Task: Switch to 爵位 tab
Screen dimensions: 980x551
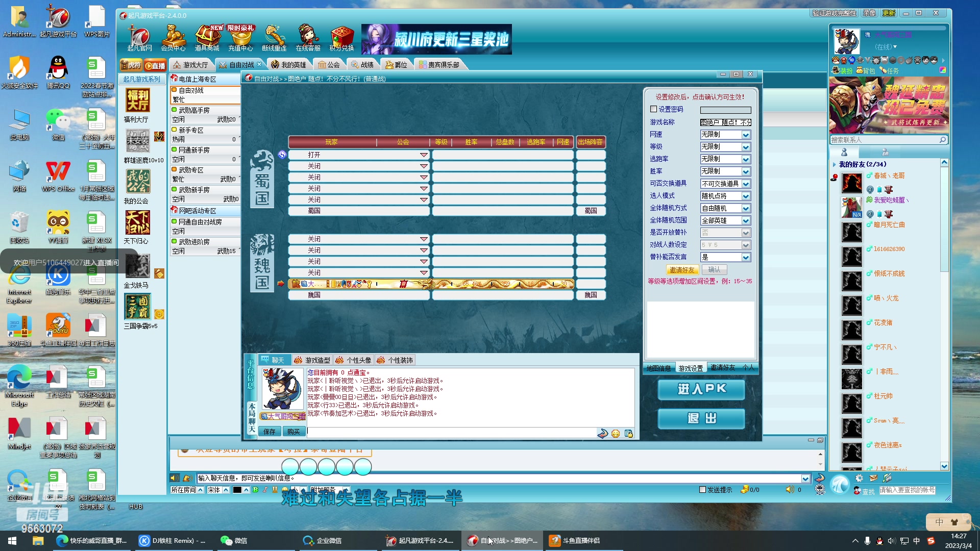Action: (396, 65)
